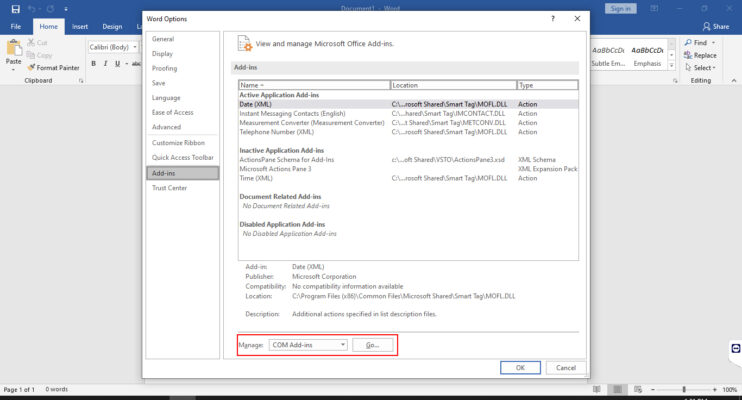Select Trust Center category

[x=183, y=188]
